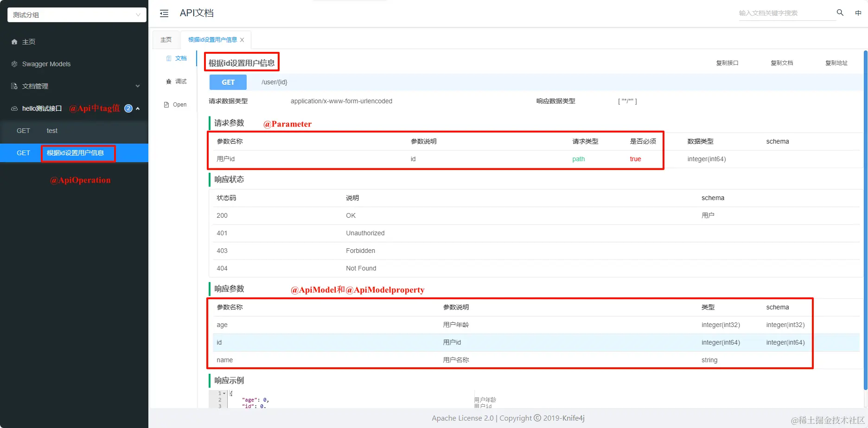Click the 调试 bug icon
Image resolution: width=868 pixels, height=428 pixels.
tap(169, 82)
